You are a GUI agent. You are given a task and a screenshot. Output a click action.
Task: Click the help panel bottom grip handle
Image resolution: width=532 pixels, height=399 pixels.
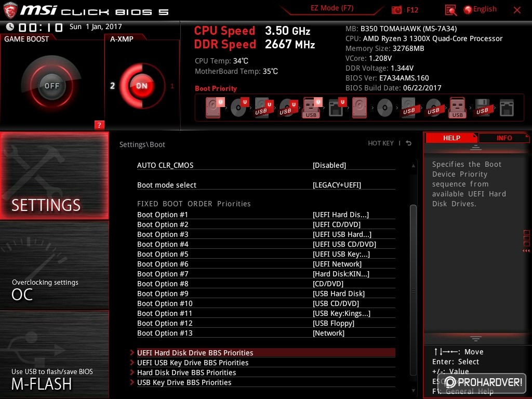pos(475,338)
